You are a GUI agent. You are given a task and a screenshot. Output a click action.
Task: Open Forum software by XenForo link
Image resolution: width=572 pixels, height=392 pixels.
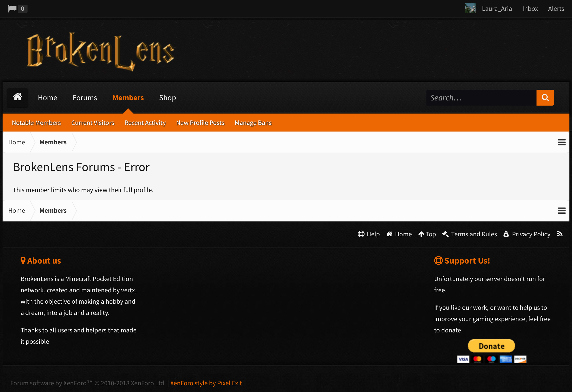pos(88,383)
